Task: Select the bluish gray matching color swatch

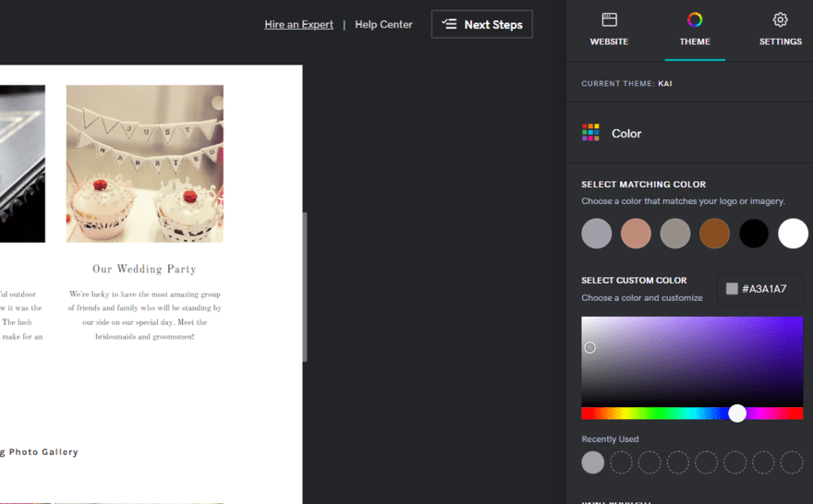Action: click(x=596, y=234)
